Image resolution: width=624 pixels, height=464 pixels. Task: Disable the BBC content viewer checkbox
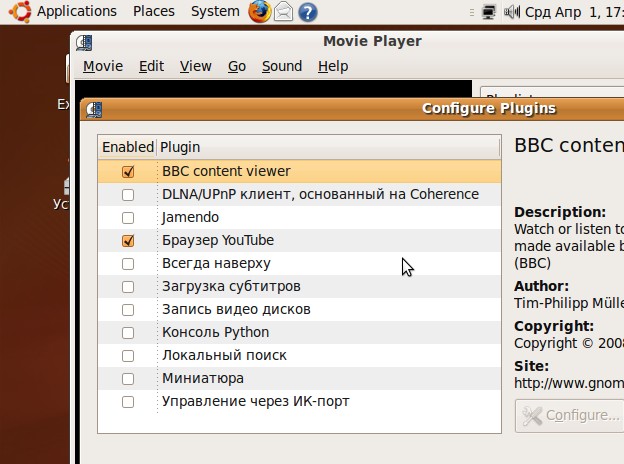pos(128,172)
